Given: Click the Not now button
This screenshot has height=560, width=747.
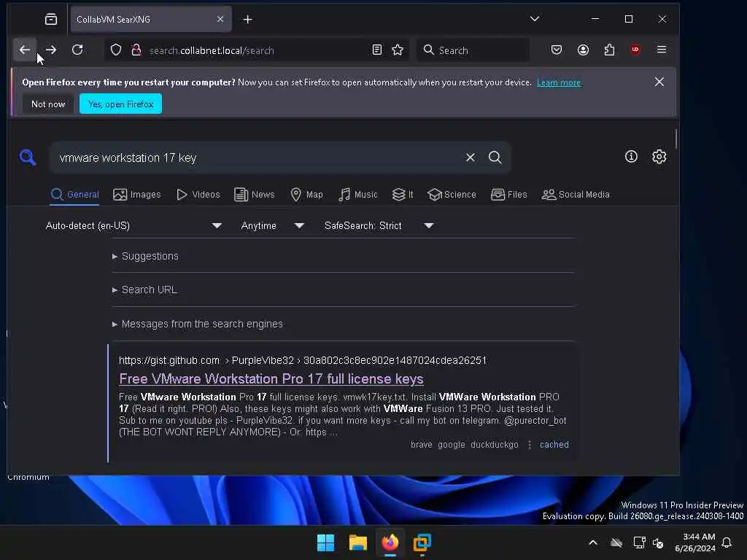Looking at the screenshot, I should pos(48,104).
